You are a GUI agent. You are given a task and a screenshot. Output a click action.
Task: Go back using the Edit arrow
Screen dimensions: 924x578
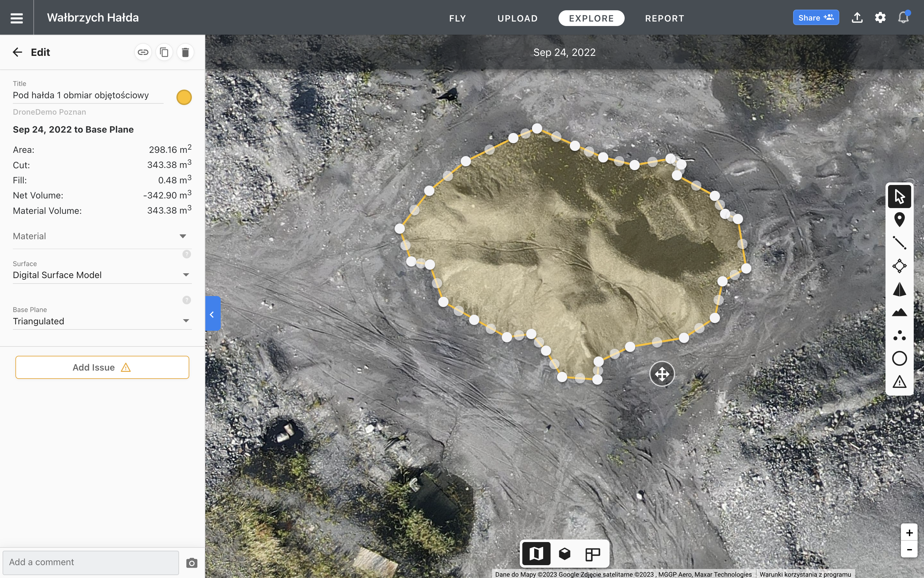(18, 52)
